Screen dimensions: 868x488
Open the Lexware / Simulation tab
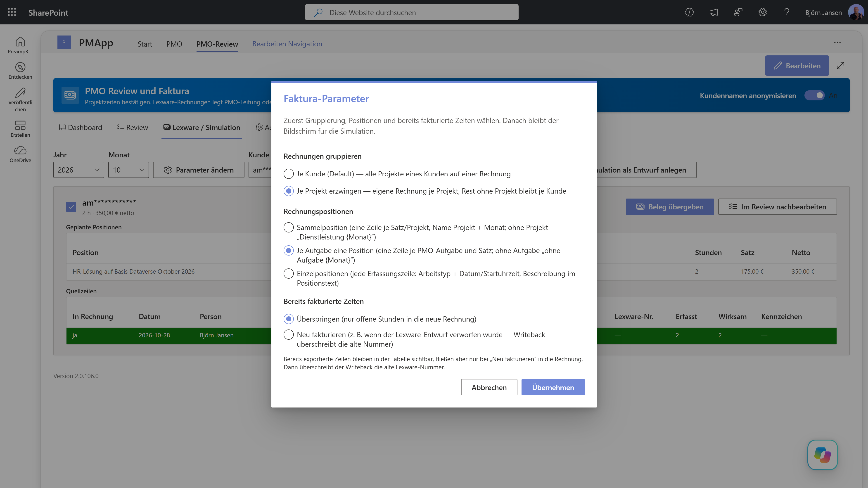click(x=202, y=127)
